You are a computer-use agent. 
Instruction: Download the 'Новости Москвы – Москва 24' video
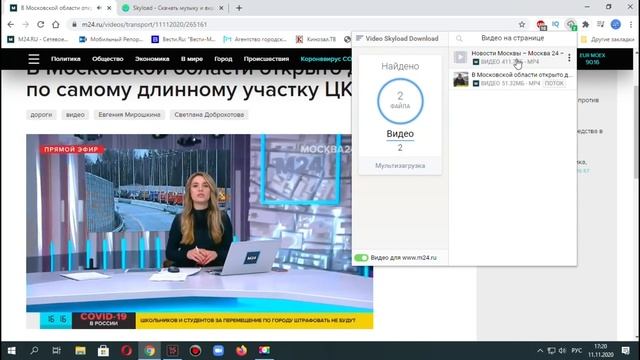click(x=513, y=57)
